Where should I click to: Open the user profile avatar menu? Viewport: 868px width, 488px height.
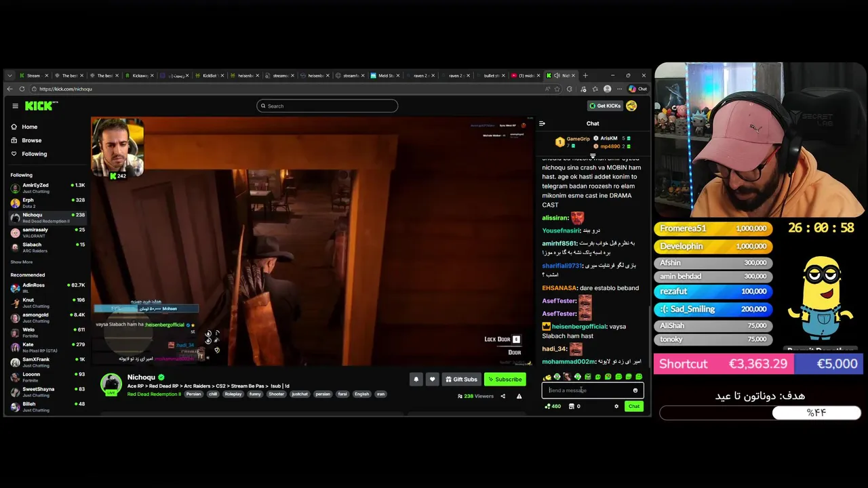[631, 106]
